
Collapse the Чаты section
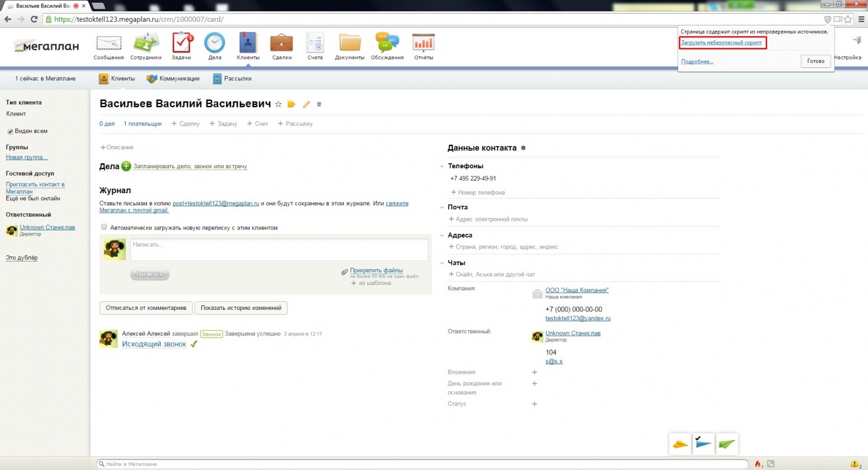(442, 263)
